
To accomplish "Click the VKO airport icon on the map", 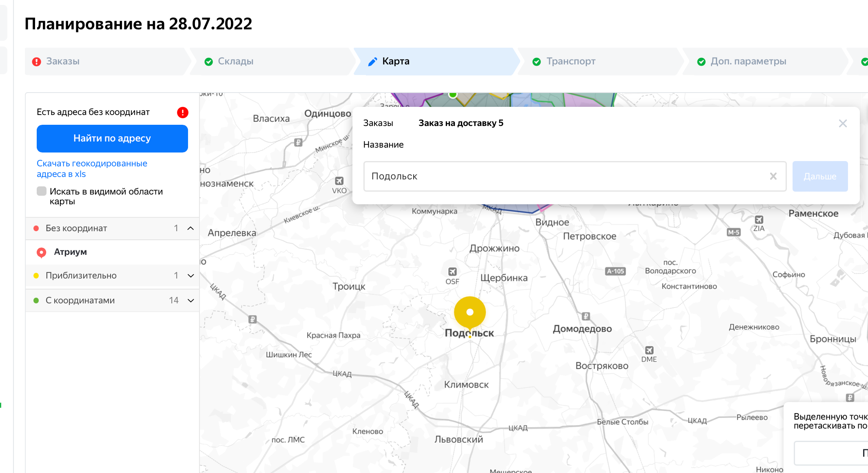I will coord(339,181).
